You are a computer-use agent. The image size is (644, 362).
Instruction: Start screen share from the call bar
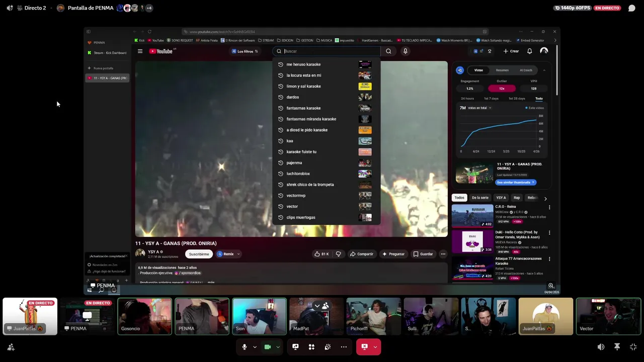295,347
